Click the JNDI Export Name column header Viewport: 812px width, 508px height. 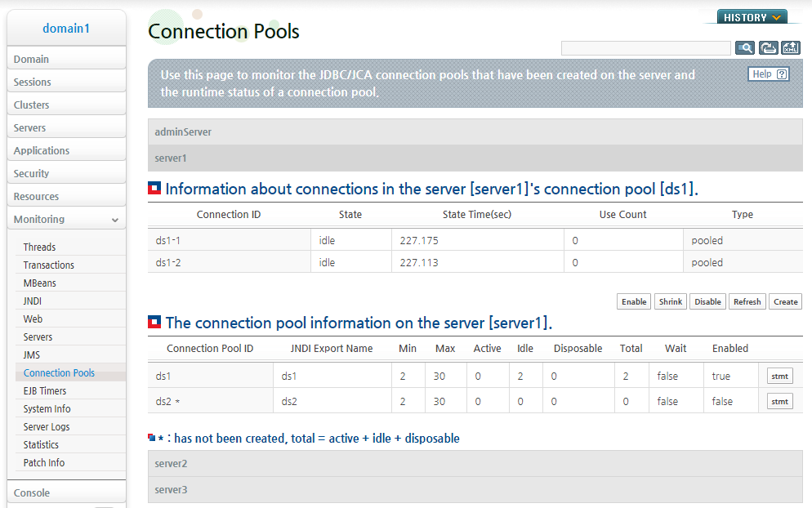click(332, 349)
